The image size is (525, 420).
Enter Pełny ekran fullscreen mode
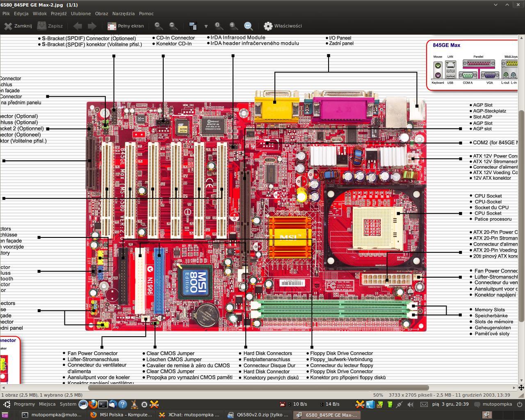point(126,26)
